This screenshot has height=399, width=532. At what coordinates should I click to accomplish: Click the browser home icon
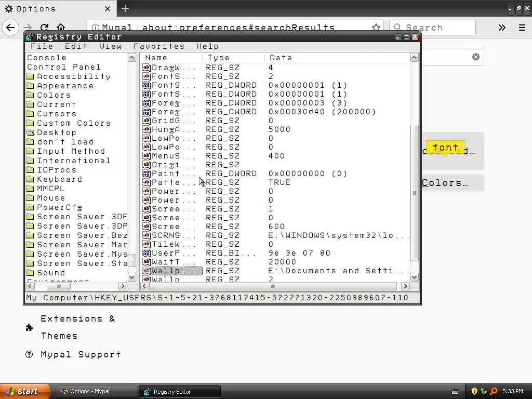click(x=61, y=28)
